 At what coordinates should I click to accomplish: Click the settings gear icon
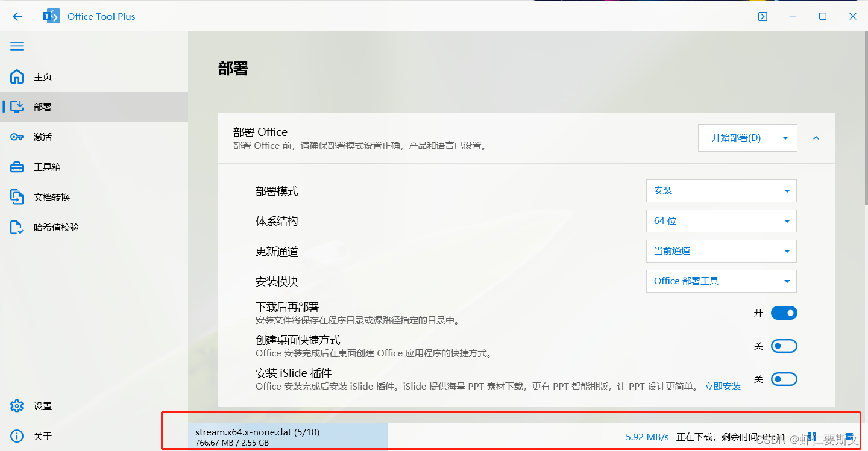pos(17,406)
